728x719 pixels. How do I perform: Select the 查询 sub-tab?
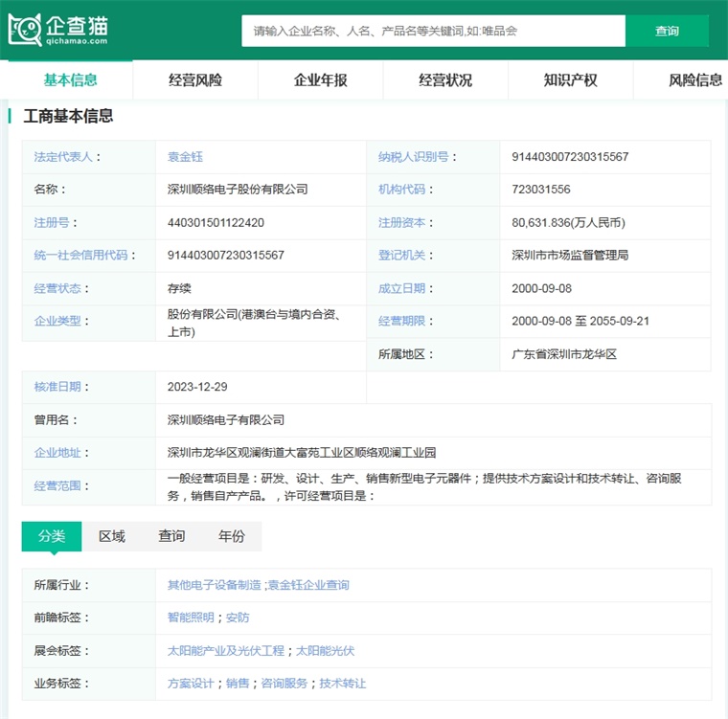click(171, 536)
